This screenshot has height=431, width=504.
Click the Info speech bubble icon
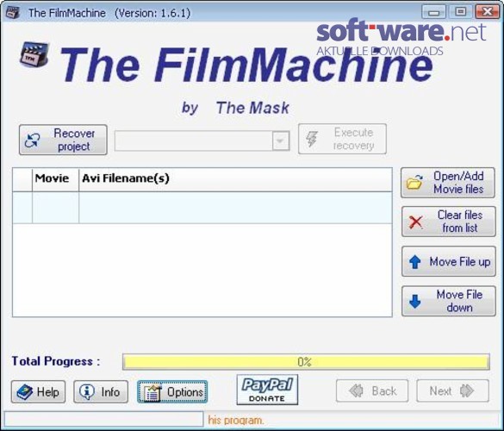(87, 392)
